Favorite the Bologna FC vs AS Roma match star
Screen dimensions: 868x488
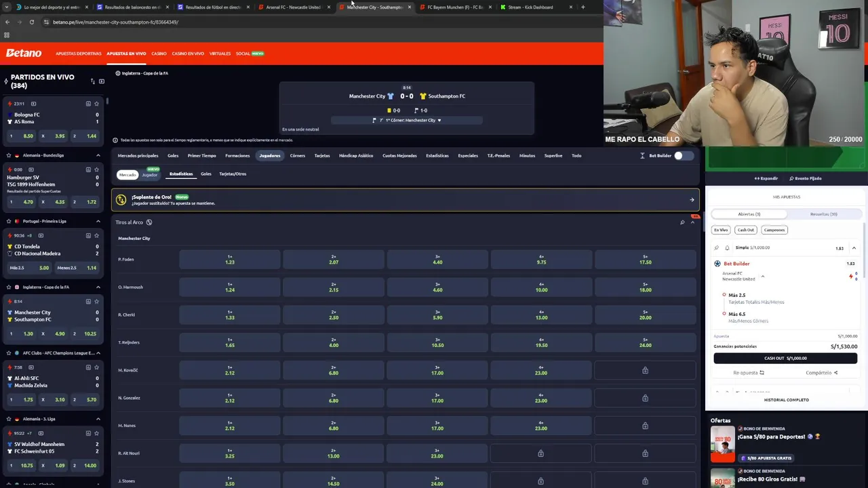[96, 104]
